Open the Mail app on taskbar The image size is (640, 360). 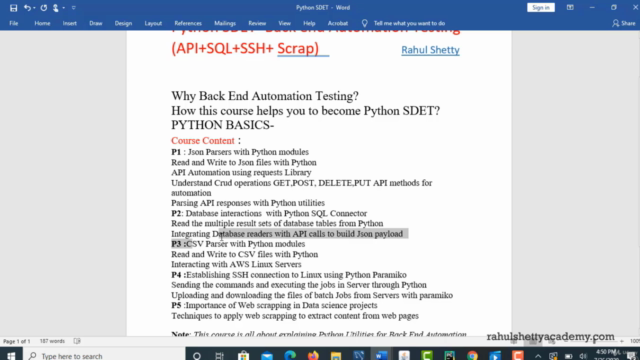267,356
